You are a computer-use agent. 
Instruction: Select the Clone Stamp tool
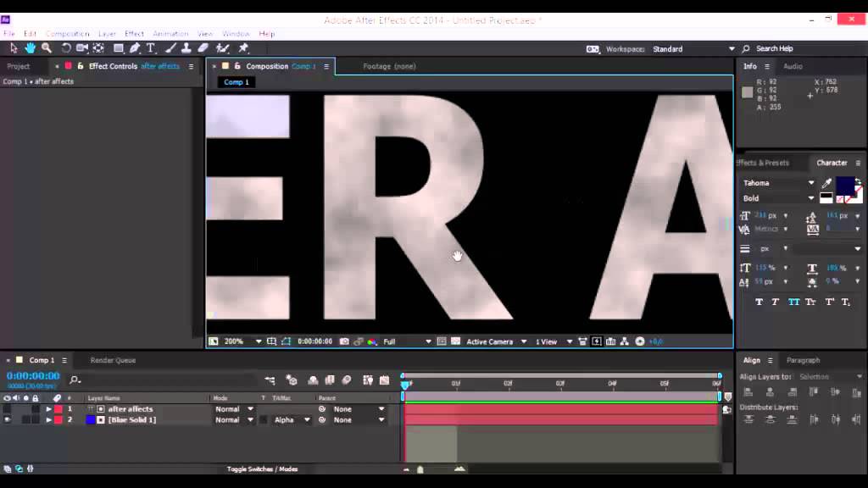point(186,48)
